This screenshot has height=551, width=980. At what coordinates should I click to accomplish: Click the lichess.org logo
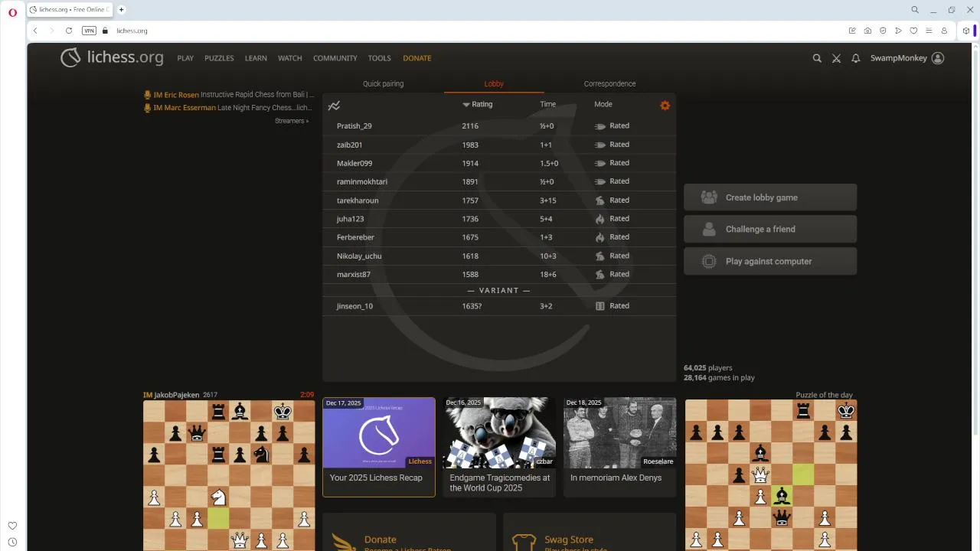112,57
